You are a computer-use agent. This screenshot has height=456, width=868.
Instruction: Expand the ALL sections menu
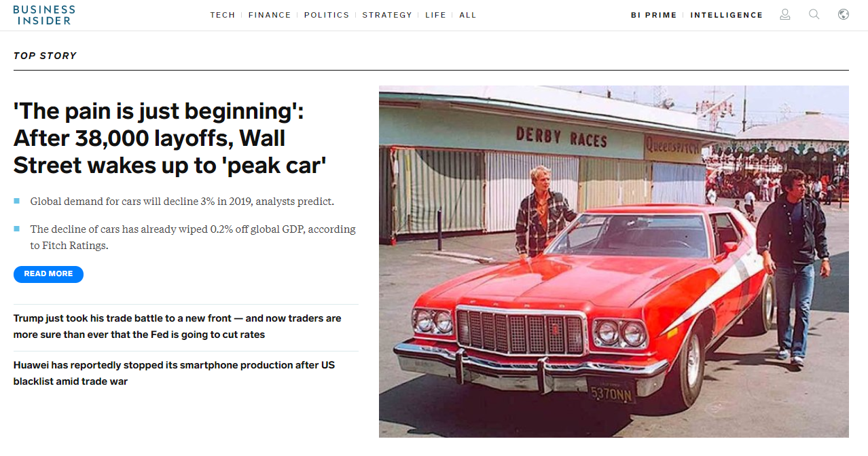click(468, 15)
